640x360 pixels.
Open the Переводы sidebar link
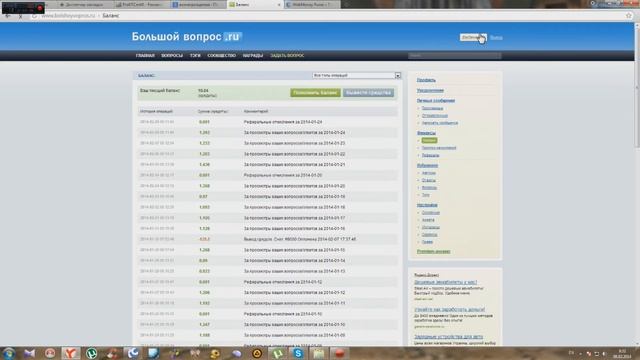(430, 156)
